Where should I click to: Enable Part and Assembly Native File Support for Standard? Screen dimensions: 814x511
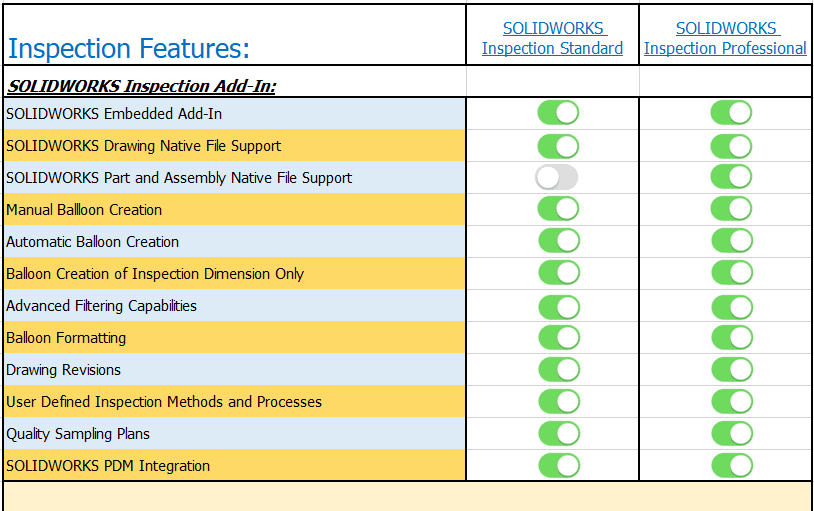pyautogui.click(x=557, y=177)
